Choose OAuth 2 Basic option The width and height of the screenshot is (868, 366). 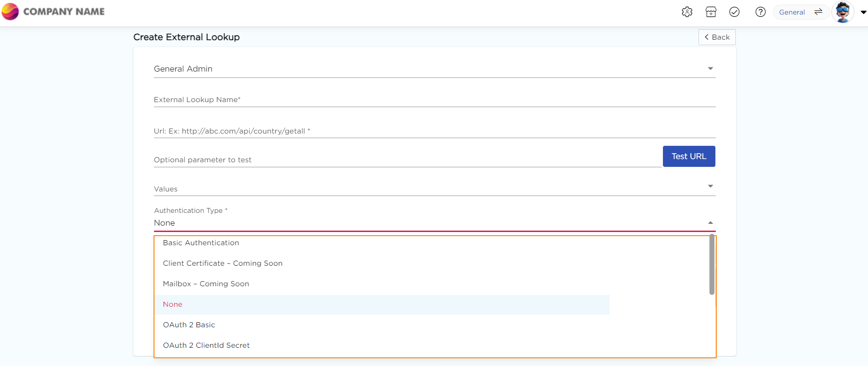point(189,325)
